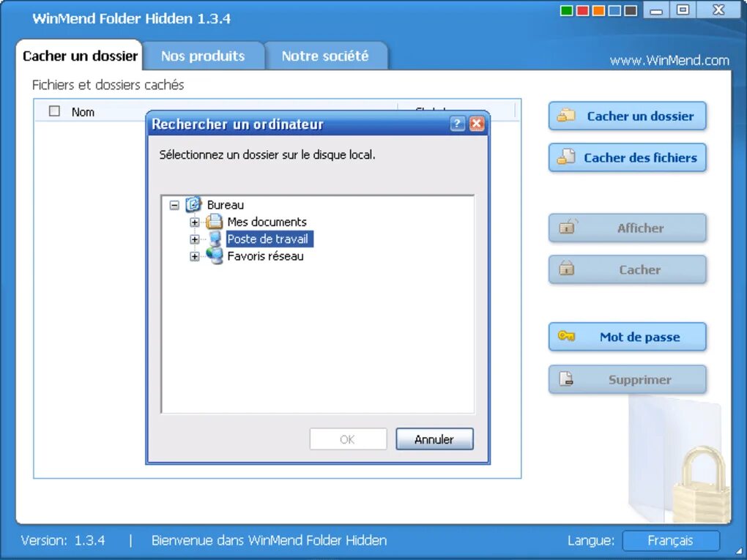The image size is (747, 560).
Task: Open the Cacher un dossier tab
Action: pos(80,56)
